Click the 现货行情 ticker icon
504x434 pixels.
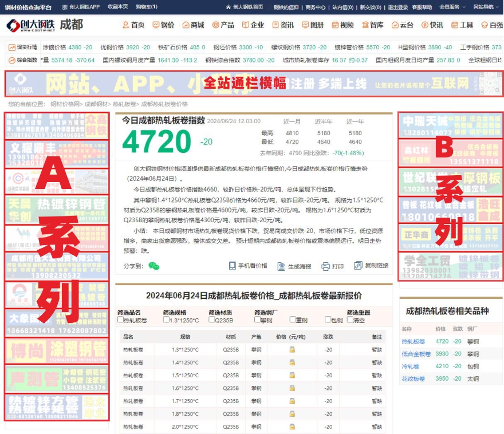pyautogui.click(x=13, y=47)
